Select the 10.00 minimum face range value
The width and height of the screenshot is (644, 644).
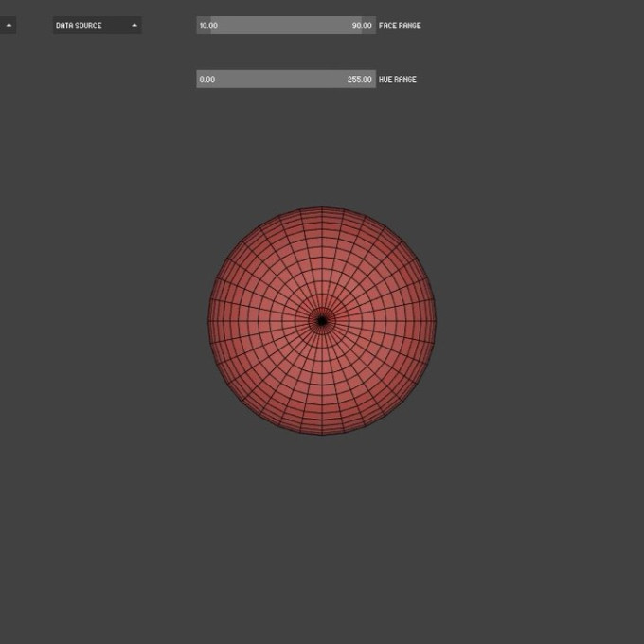(208, 26)
